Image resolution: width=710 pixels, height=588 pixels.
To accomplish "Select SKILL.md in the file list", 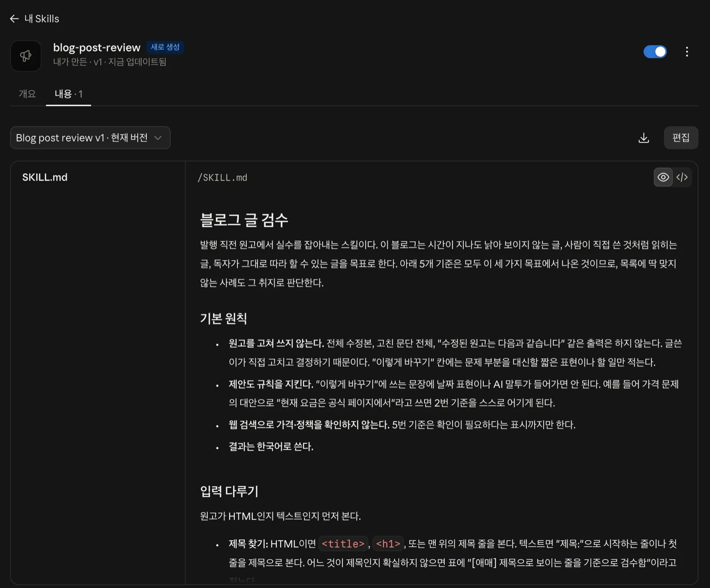I will click(x=45, y=177).
